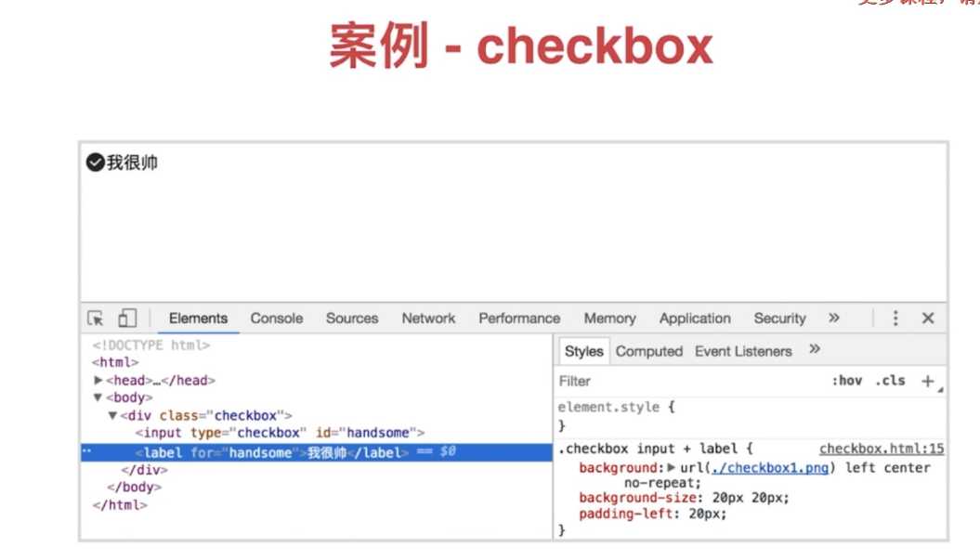Click the inspect element picker icon
Viewport: 980px width, 560px height.
pos(96,319)
